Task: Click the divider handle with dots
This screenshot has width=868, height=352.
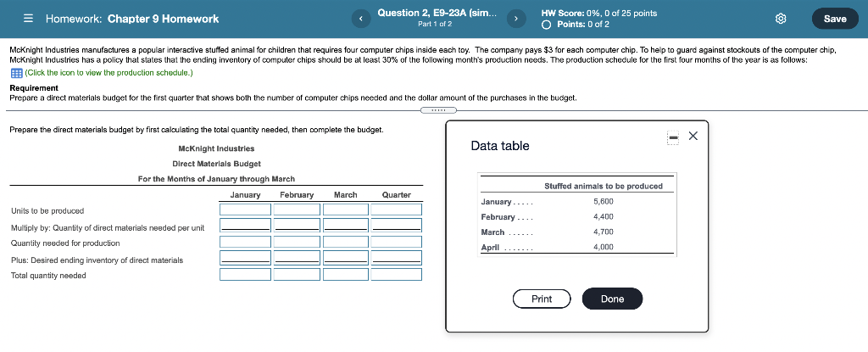Action: [438, 109]
